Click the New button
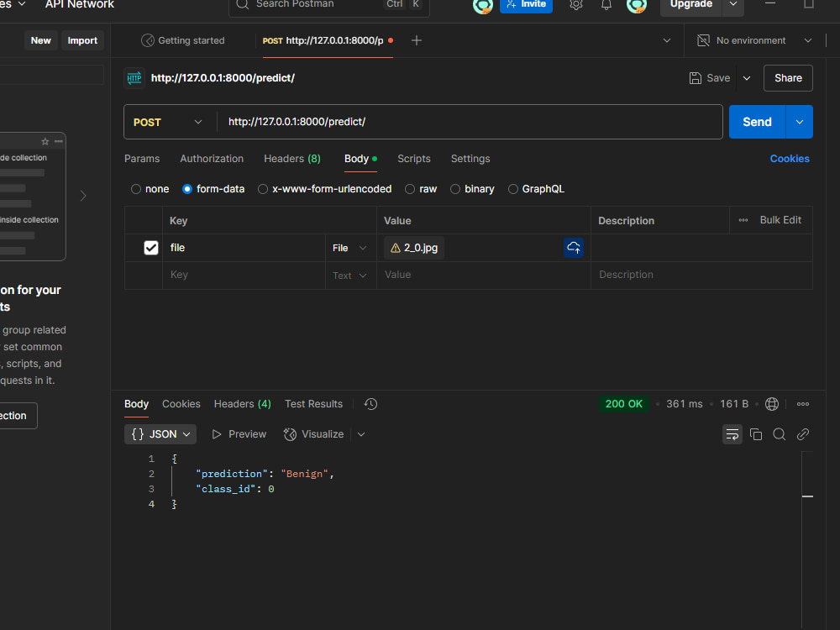Image resolution: width=840 pixels, height=630 pixels. (x=40, y=40)
